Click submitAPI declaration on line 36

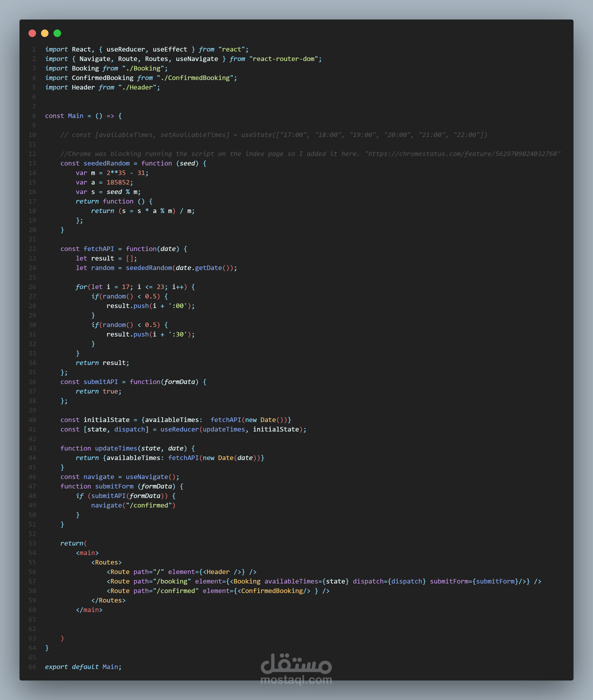133,382
